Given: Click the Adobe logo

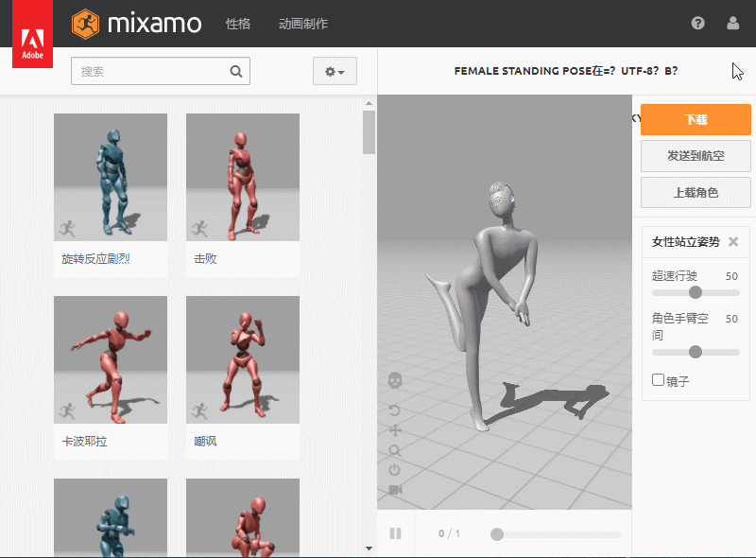Looking at the screenshot, I should click(32, 34).
